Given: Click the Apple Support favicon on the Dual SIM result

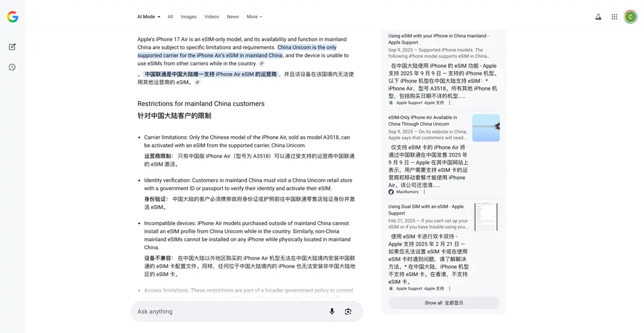Looking at the screenshot, I should tap(391, 288).
